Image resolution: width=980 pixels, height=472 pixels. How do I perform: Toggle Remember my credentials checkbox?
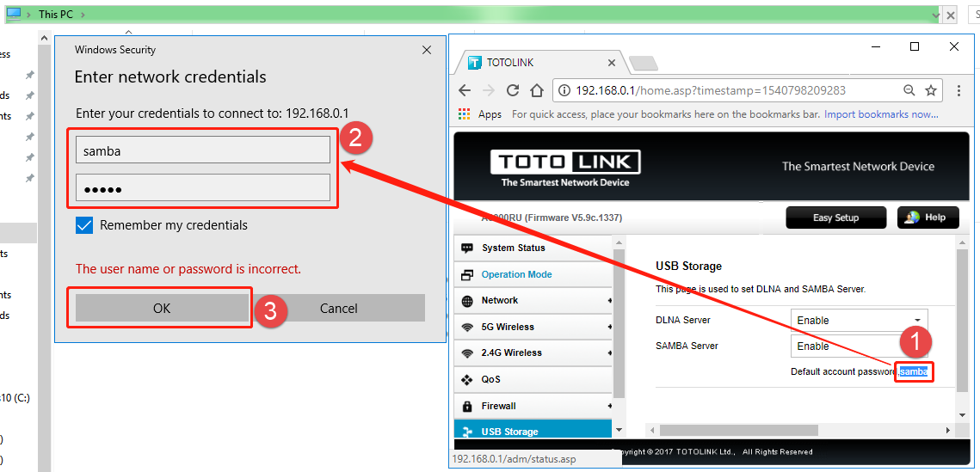click(83, 225)
